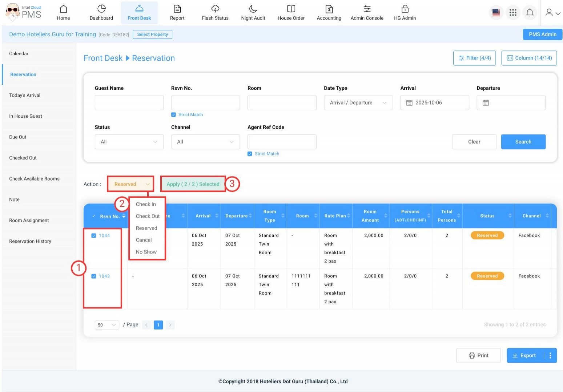This screenshot has width=563, height=392.
Task: Open Today's Arrival in sidebar
Action: 25,96
